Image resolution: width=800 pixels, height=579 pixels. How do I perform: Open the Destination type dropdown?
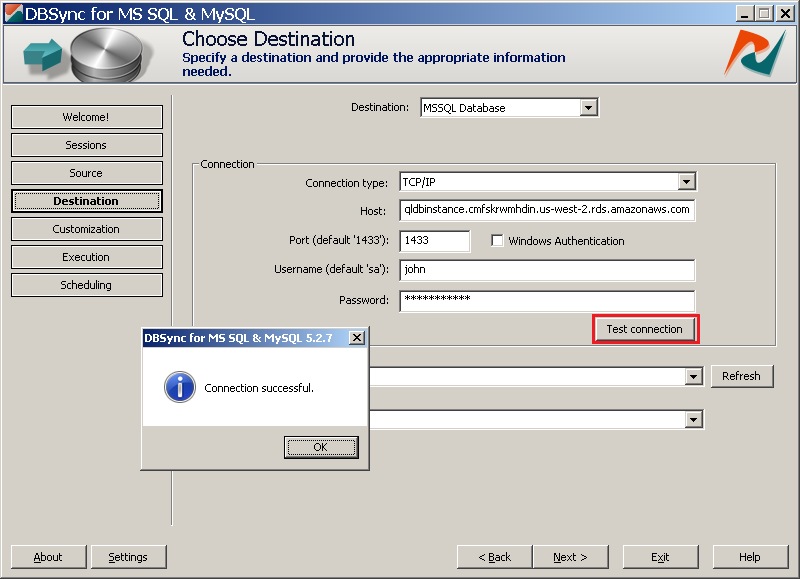click(588, 108)
